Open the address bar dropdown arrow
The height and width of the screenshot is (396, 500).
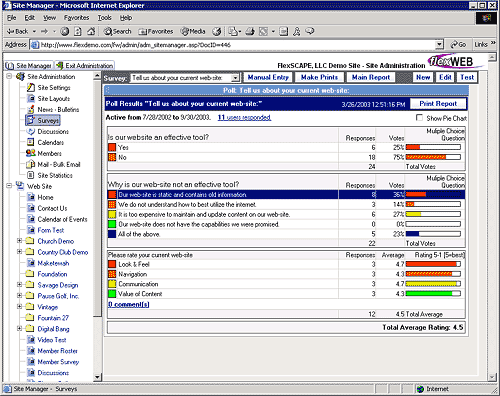[x=439, y=45]
